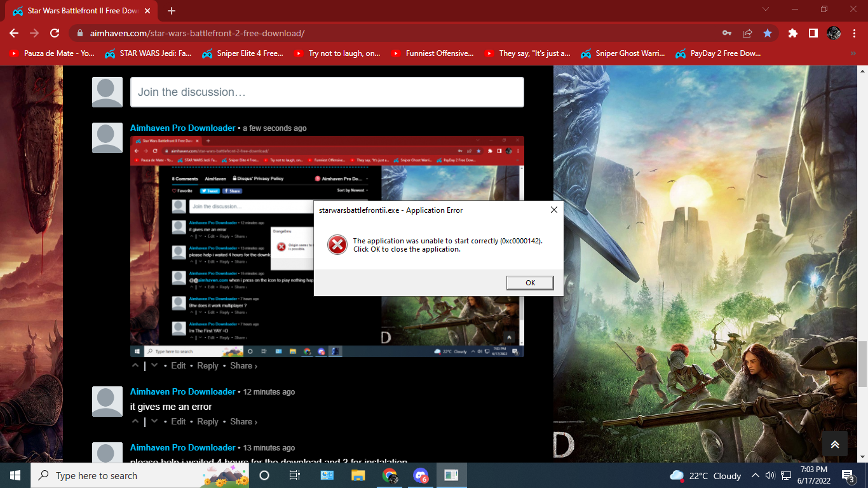The image size is (868, 488).
Task: Edit the screenshot comment
Action: click(x=179, y=365)
